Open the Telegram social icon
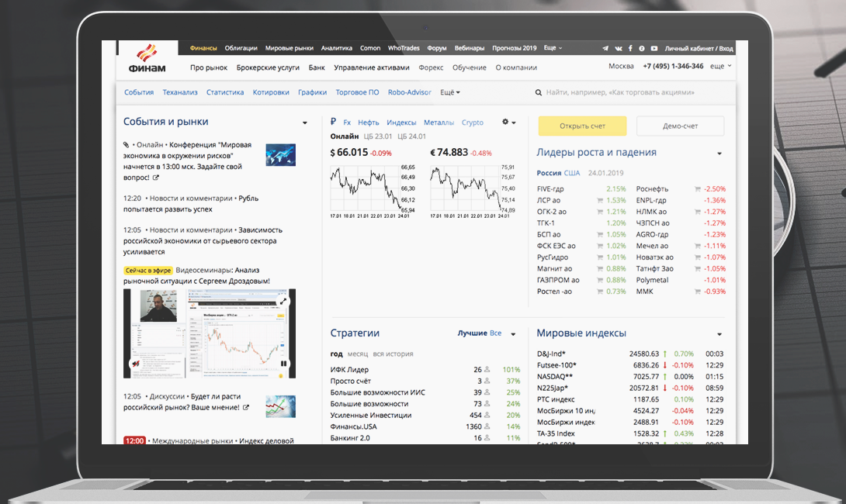The width and height of the screenshot is (846, 504). tap(605, 49)
